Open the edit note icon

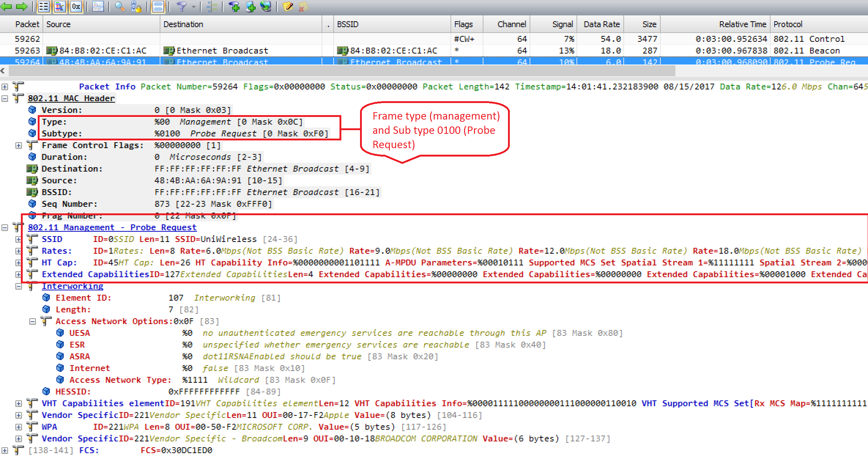[x=288, y=7]
